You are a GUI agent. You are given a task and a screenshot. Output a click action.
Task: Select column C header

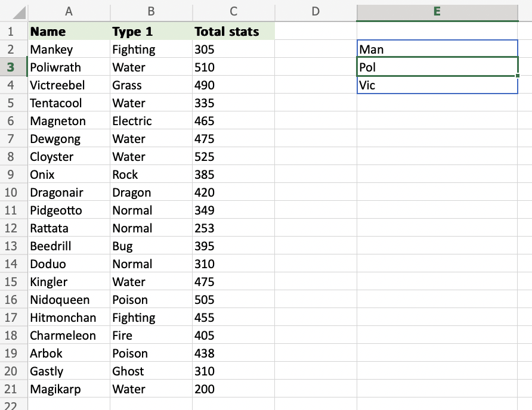[233, 11]
